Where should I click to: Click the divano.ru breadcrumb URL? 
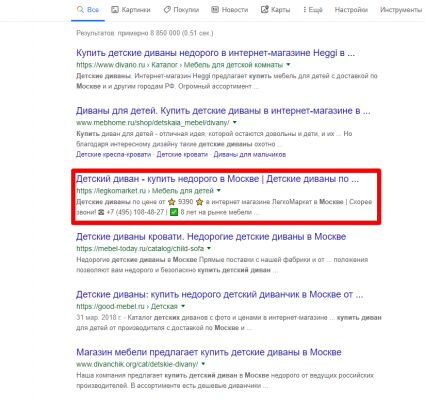(180, 65)
